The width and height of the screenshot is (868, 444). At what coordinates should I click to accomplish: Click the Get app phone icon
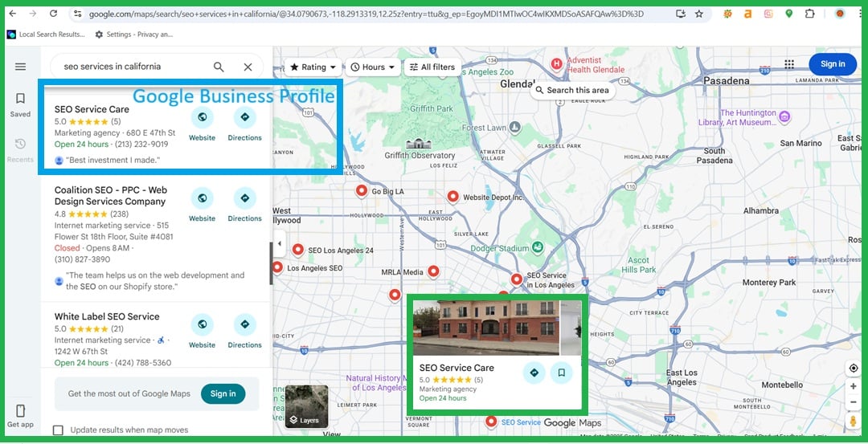pos(20,411)
